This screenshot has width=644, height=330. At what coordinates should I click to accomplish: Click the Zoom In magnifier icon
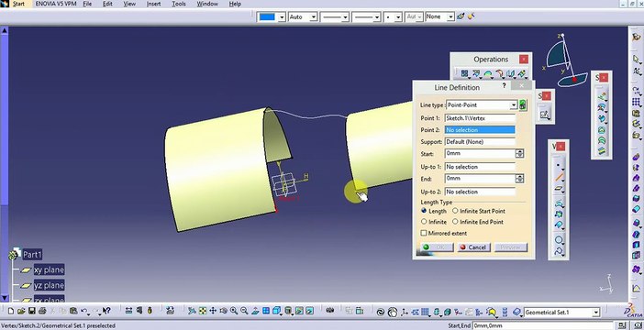click(x=234, y=311)
